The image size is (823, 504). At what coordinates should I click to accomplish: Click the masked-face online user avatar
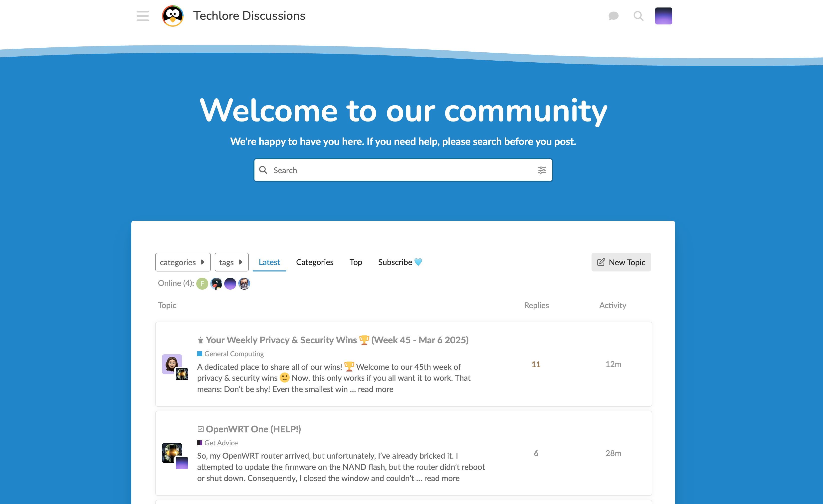click(x=244, y=284)
